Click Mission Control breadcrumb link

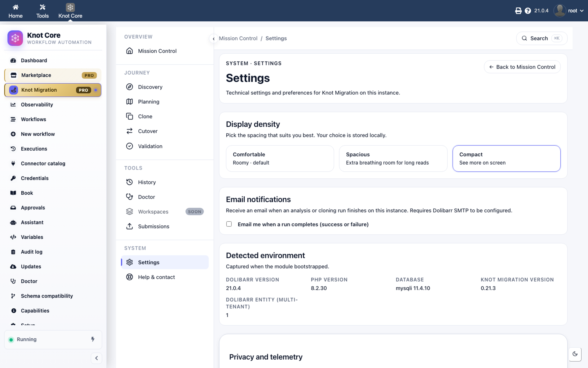pos(238,38)
